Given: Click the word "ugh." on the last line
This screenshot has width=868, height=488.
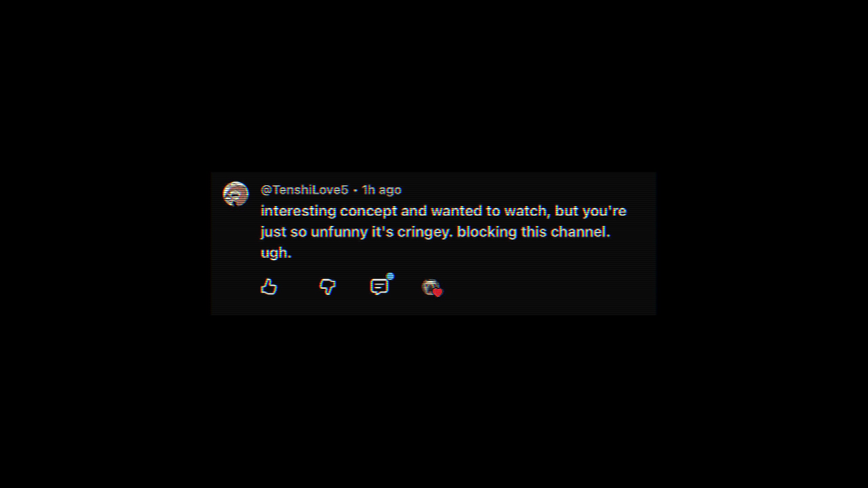Looking at the screenshot, I should point(276,253).
